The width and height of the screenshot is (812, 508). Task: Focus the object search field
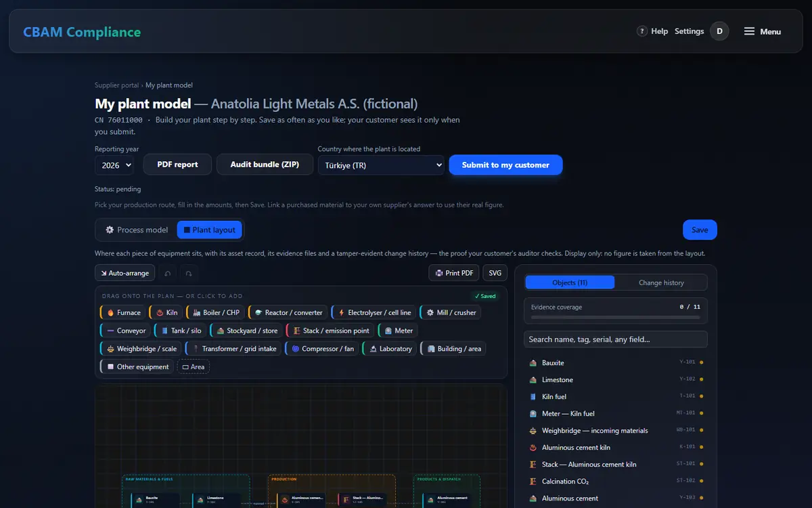tap(616, 339)
